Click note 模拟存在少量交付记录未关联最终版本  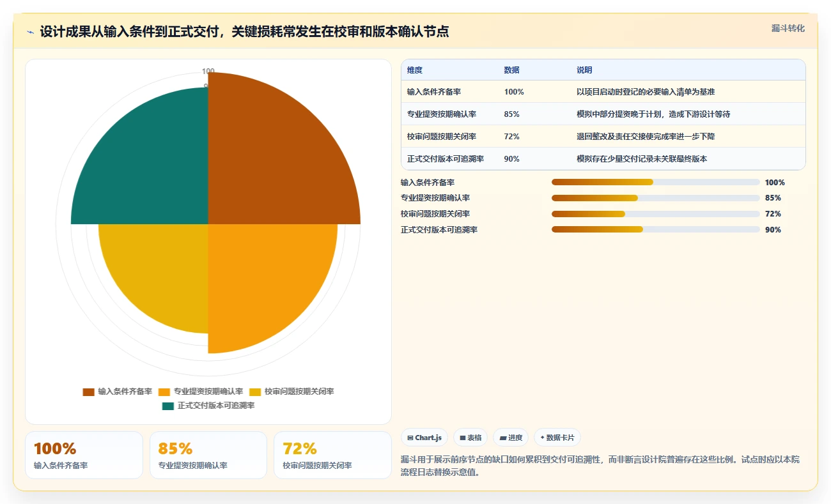[642, 159]
